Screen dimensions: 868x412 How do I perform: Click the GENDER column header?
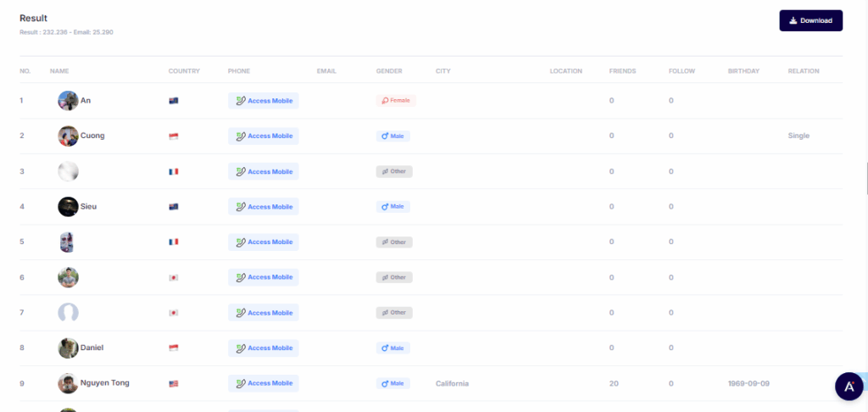click(x=389, y=71)
